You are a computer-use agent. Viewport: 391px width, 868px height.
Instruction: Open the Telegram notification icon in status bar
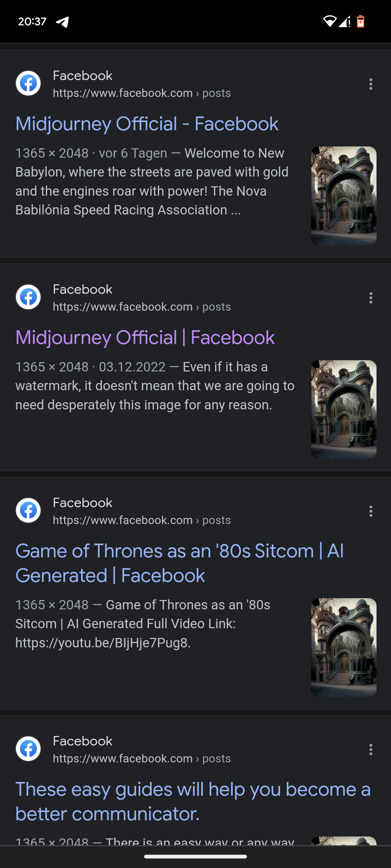pyautogui.click(x=62, y=22)
